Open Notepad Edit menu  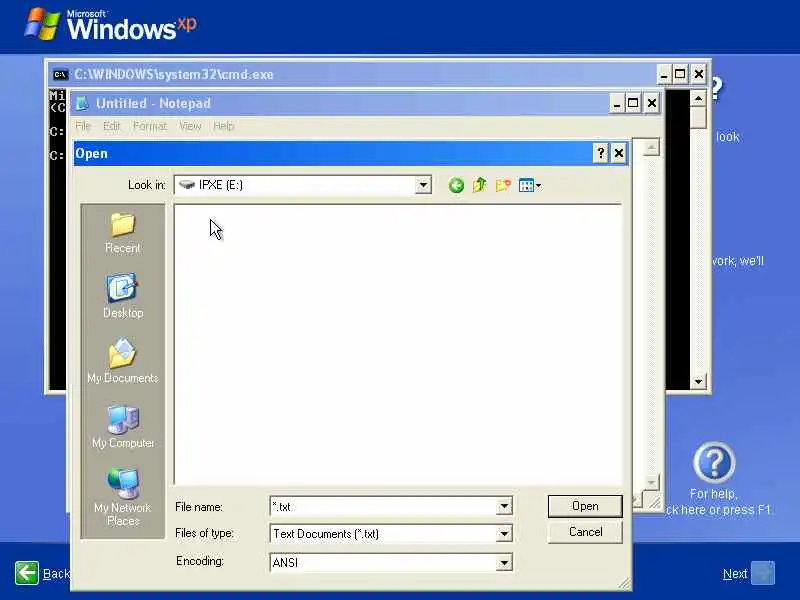tap(111, 126)
